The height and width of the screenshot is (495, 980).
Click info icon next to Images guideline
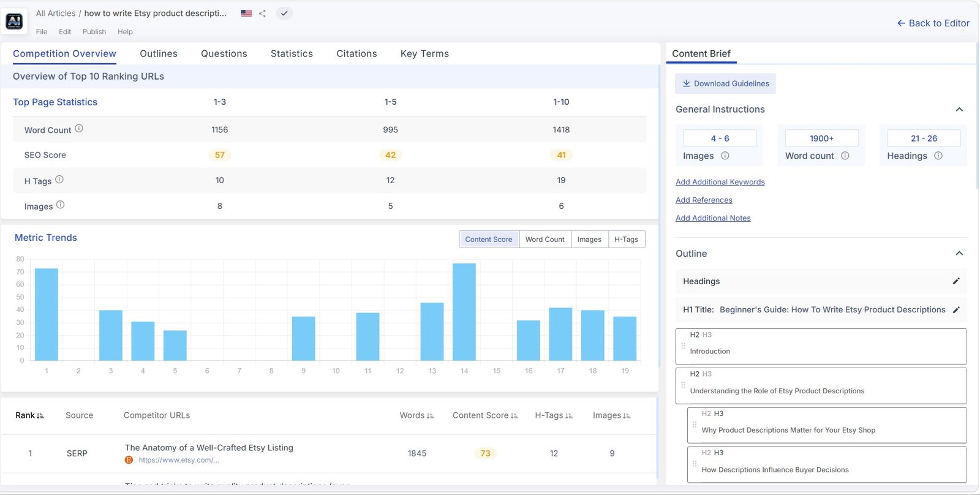pos(725,156)
